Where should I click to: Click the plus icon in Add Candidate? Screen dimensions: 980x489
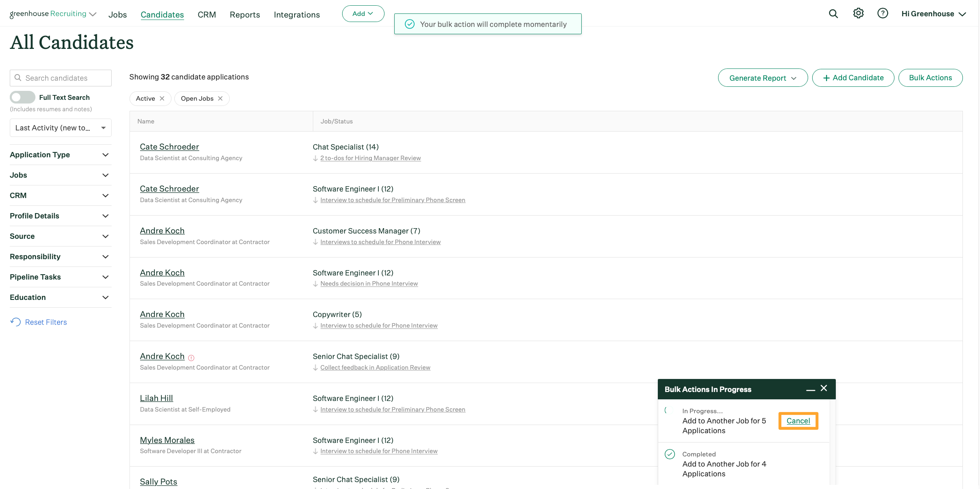826,78
